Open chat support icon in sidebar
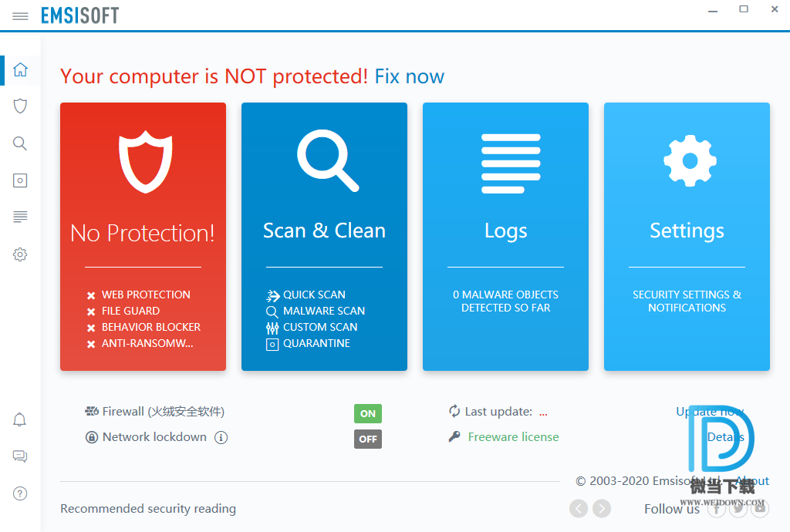Image resolution: width=790 pixels, height=532 pixels. point(19,456)
